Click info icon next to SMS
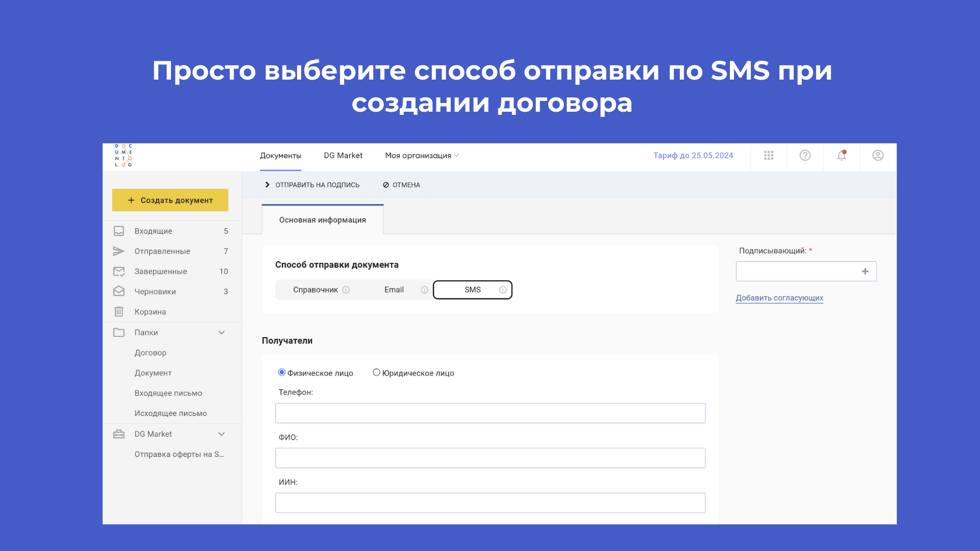Image resolution: width=980 pixels, height=551 pixels. pos(503,290)
